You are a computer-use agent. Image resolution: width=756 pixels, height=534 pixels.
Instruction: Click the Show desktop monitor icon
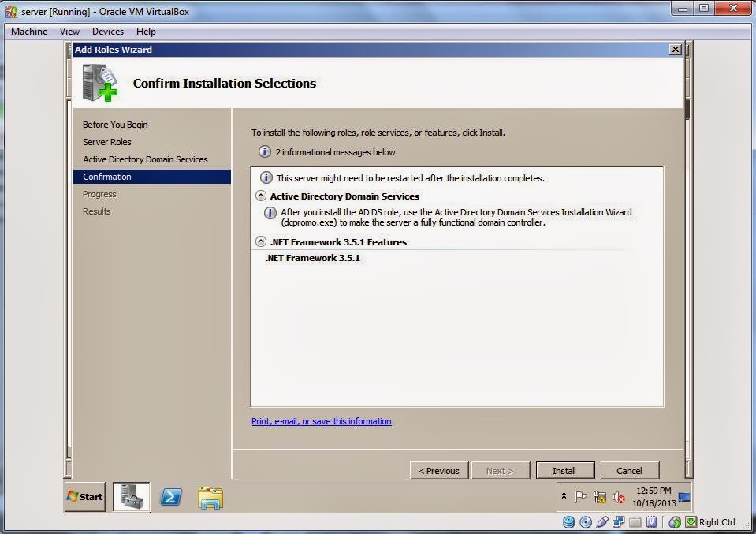click(x=683, y=497)
